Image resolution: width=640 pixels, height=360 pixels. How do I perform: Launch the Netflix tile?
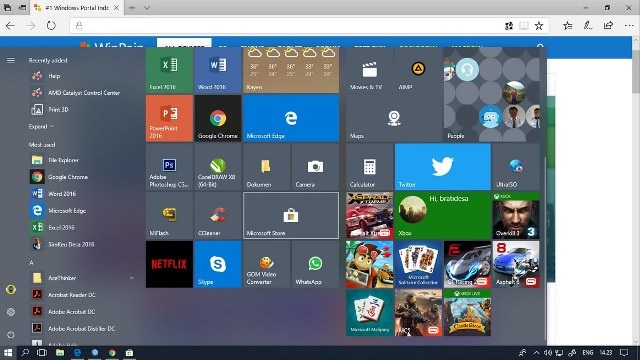click(169, 264)
